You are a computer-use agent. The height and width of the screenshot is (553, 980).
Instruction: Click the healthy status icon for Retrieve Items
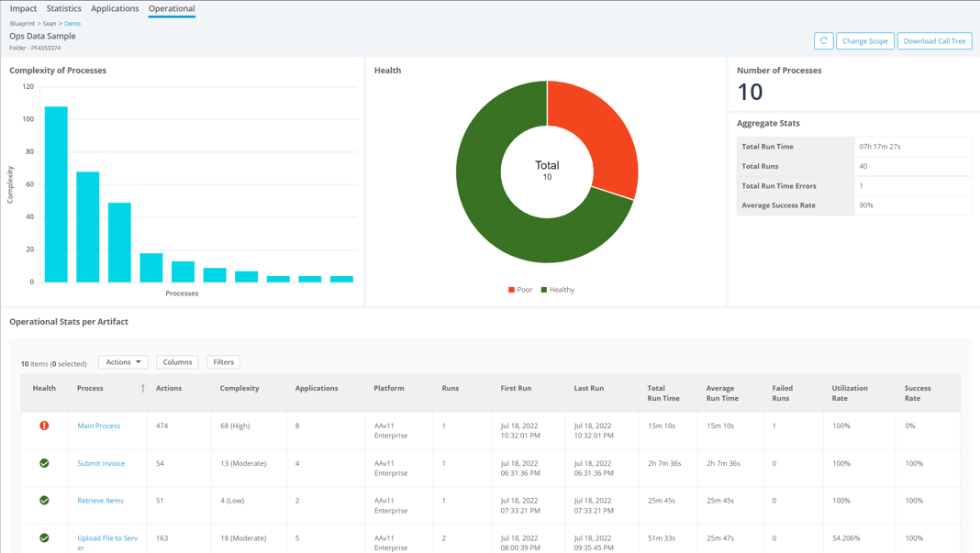(x=43, y=501)
